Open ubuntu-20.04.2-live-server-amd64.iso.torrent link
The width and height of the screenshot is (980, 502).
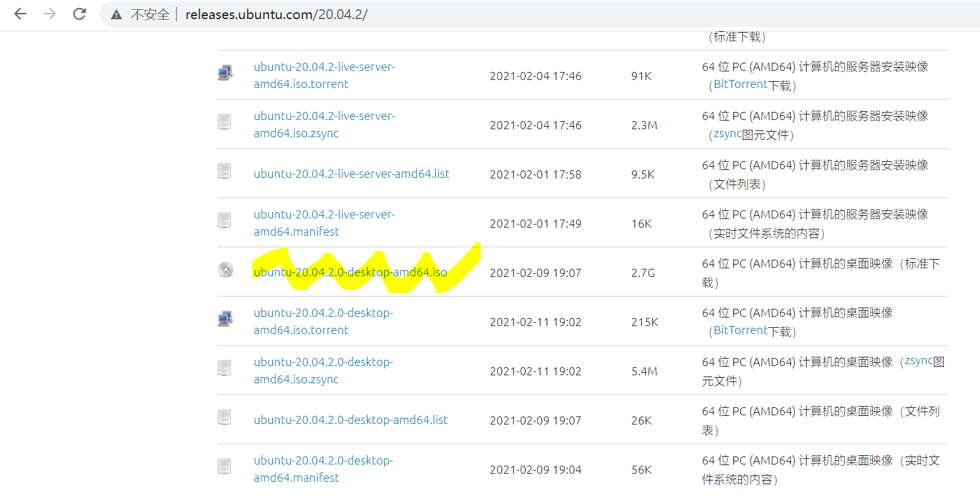click(325, 75)
